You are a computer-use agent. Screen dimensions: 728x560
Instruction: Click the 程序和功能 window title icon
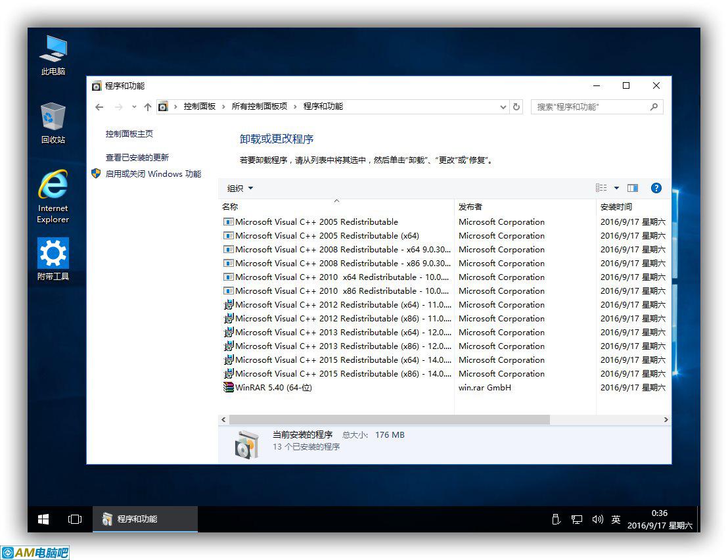coord(97,86)
